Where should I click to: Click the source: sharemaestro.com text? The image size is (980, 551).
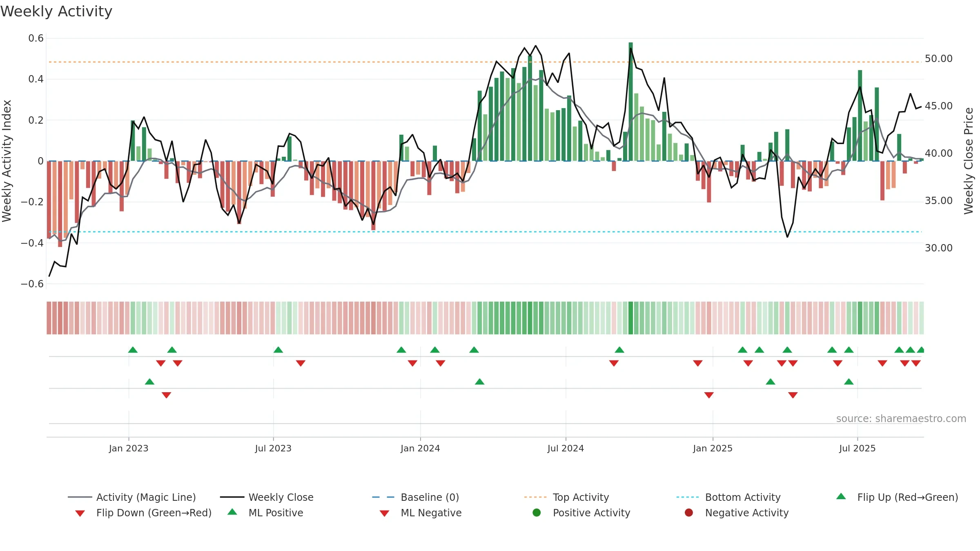pyautogui.click(x=901, y=418)
